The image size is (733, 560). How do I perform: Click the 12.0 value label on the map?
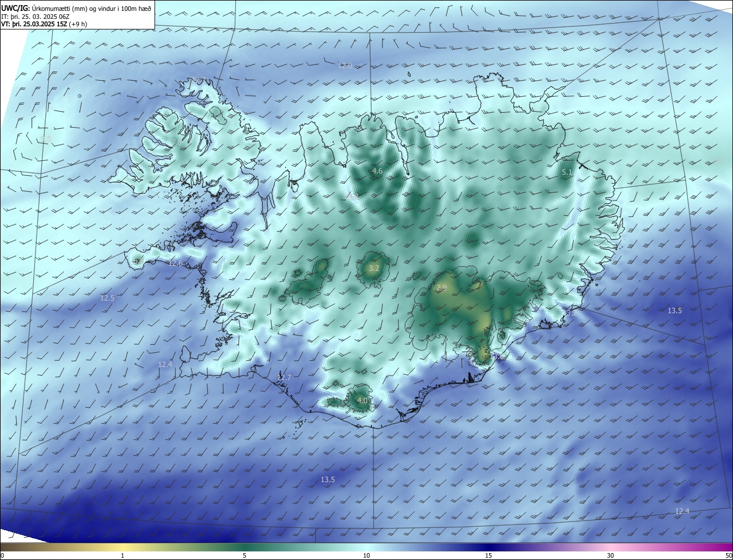tap(344, 66)
